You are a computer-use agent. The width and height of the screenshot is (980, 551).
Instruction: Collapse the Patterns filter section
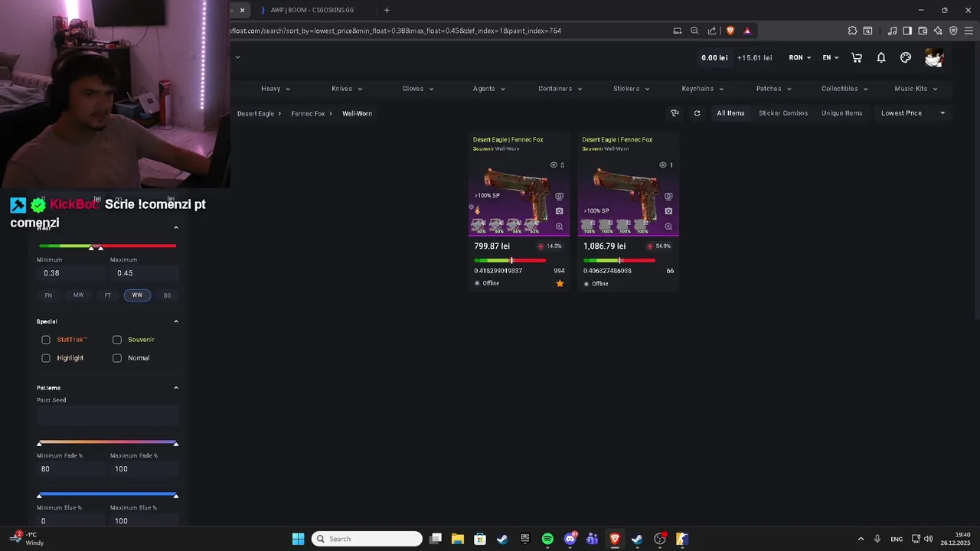click(x=176, y=388)
